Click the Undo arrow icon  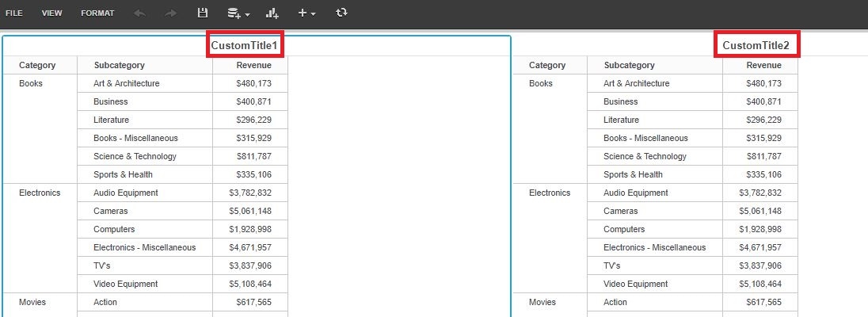click(140, 13)
